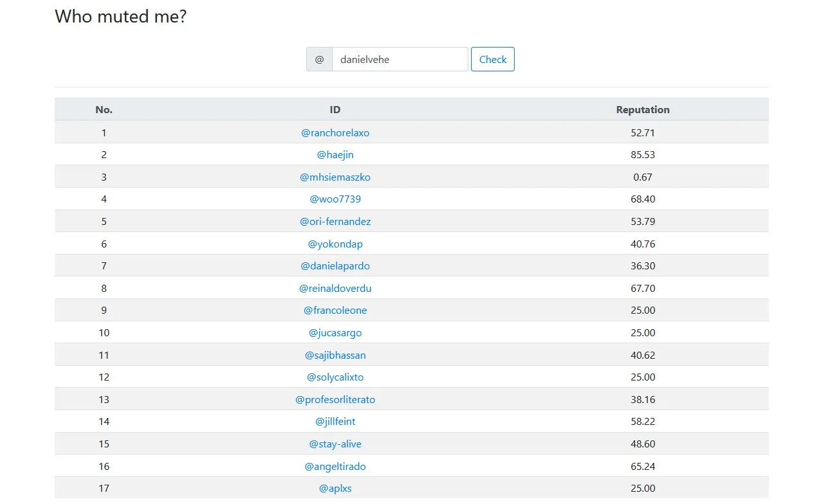Click the @jillfeint link
Screen dimensions: 821x504
335,422
